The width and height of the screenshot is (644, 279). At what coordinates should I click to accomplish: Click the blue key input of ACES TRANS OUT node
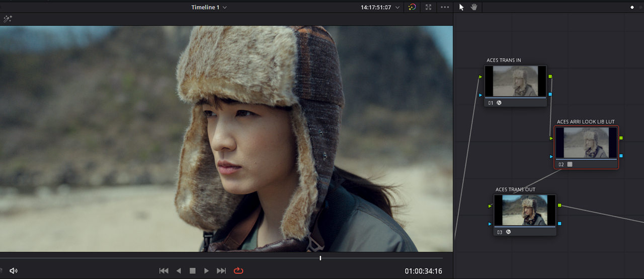point(490,224)
